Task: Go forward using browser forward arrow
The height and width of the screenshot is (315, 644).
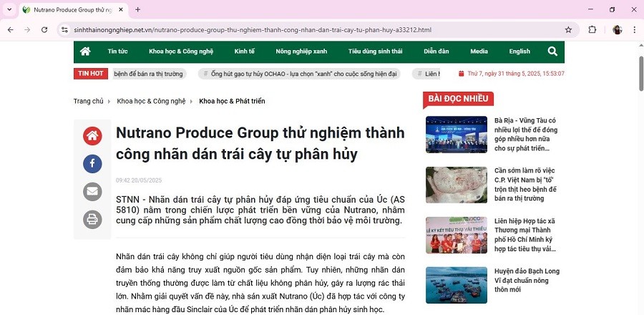Action: (27, 29)
